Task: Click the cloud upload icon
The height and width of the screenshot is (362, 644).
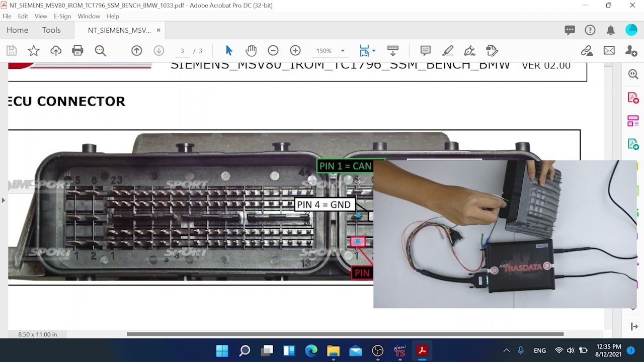Action: 56,51
